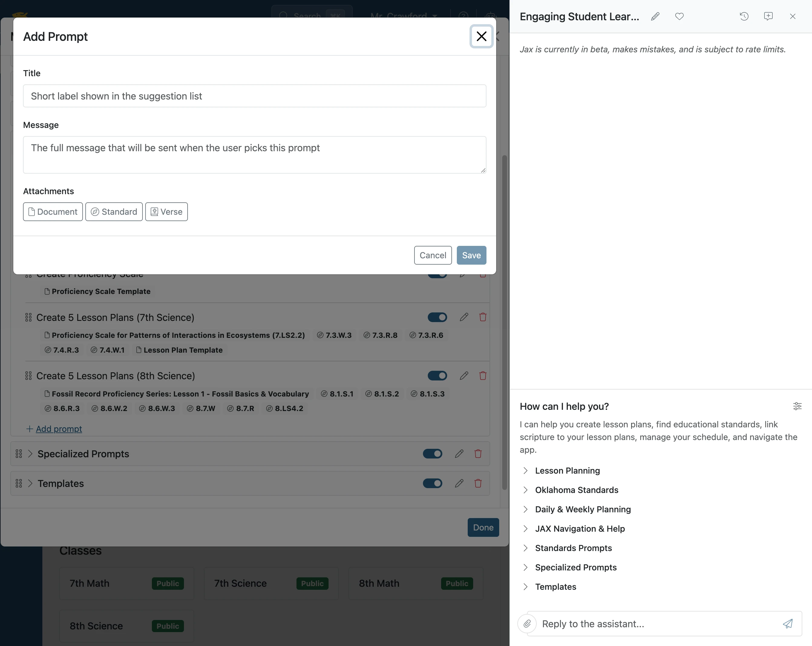Image resolution: width=812 pixels, height=646 pixels.
Task: Click Proficiency Scale Template attachment
Action: tap(97, 291)
